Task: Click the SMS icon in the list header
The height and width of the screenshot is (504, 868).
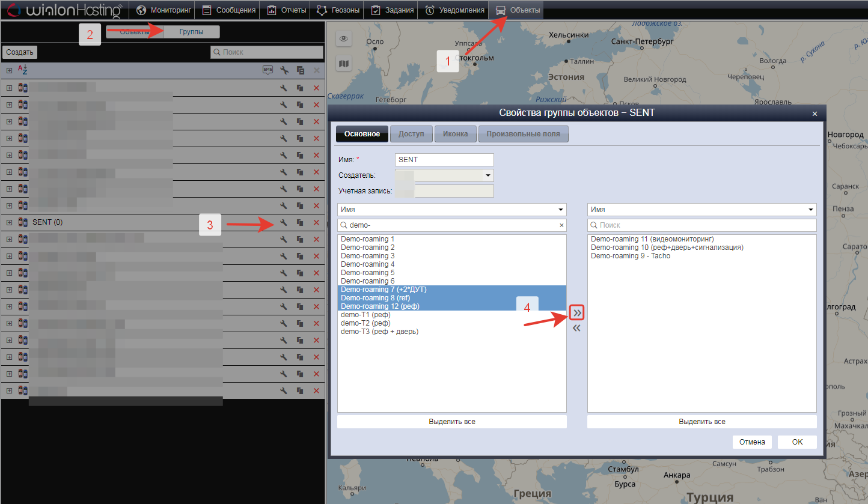Action: (x=267, y=70)
